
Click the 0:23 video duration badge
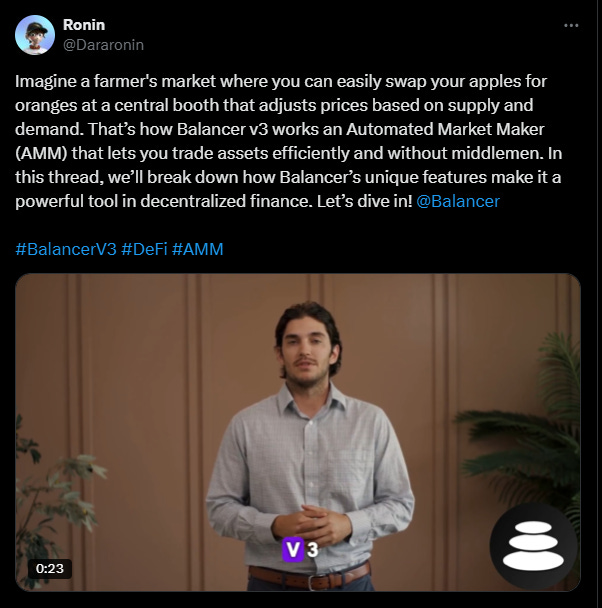[50, 569]
